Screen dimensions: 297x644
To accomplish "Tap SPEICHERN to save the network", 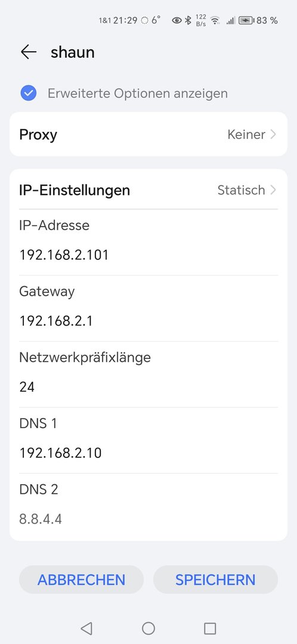I will pyautogui.click(x=216, y=580).
